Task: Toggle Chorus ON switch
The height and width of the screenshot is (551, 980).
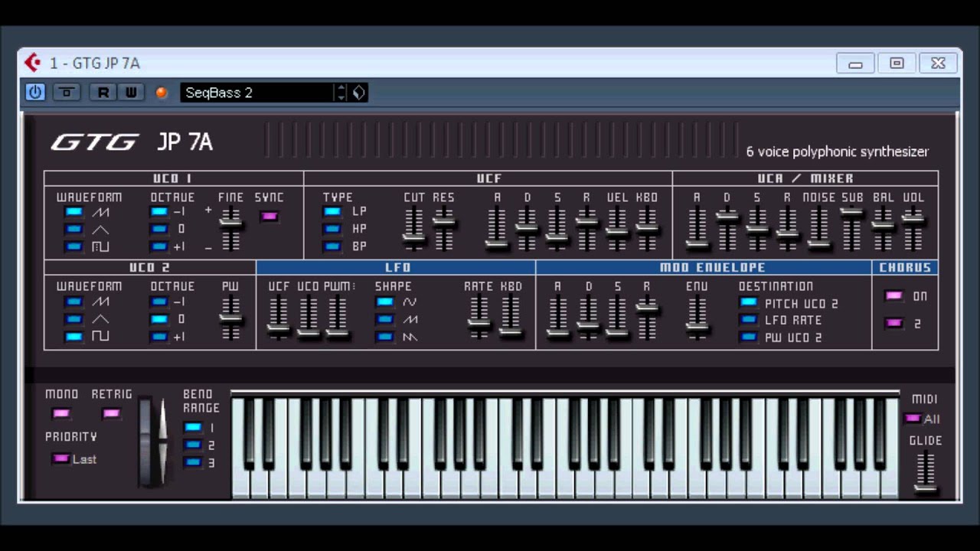Action: pyautogui.click(x=893, y=296)
